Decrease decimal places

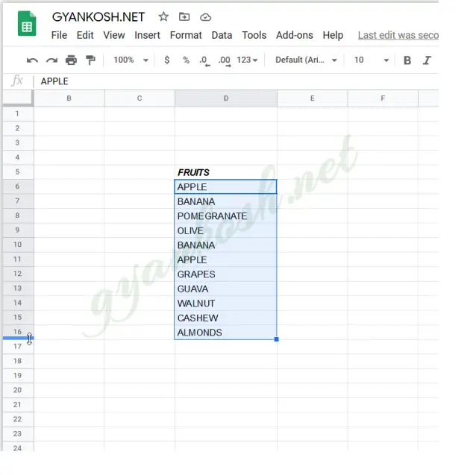205,60
